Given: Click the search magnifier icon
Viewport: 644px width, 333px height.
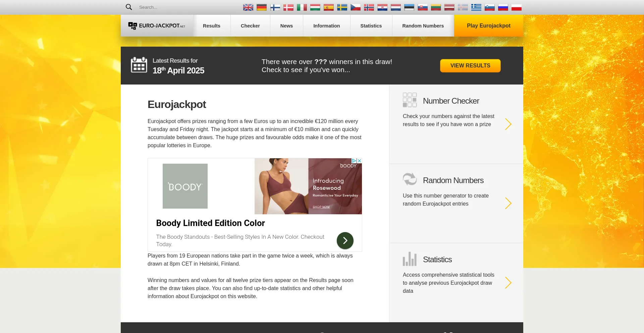Looking at the screenshot, I should pos(129,7).
